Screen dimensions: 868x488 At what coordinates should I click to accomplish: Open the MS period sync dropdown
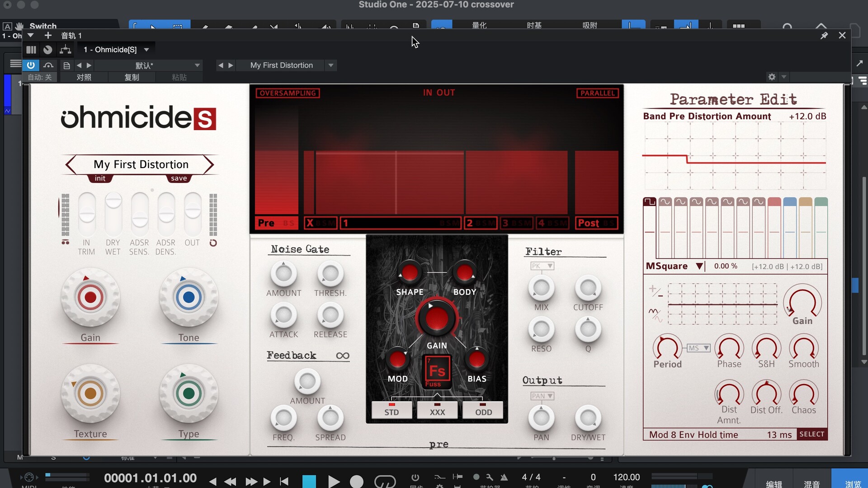[699, 348]
